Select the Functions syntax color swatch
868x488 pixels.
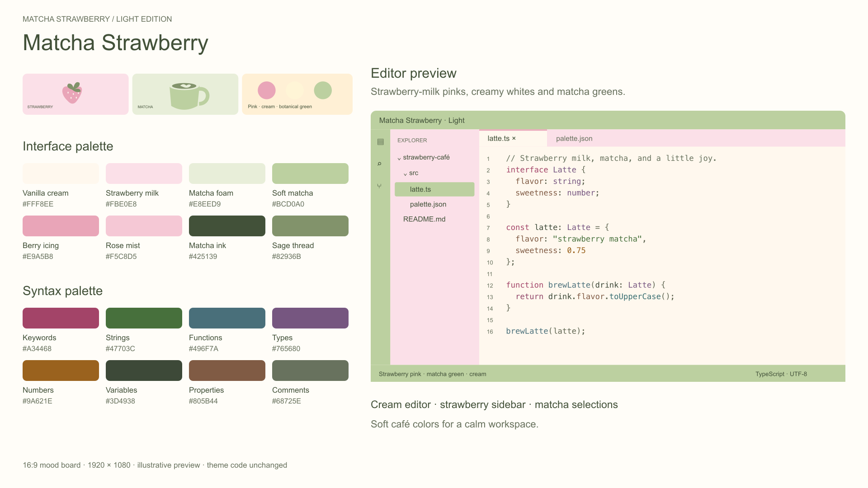[x=227, y=318]
